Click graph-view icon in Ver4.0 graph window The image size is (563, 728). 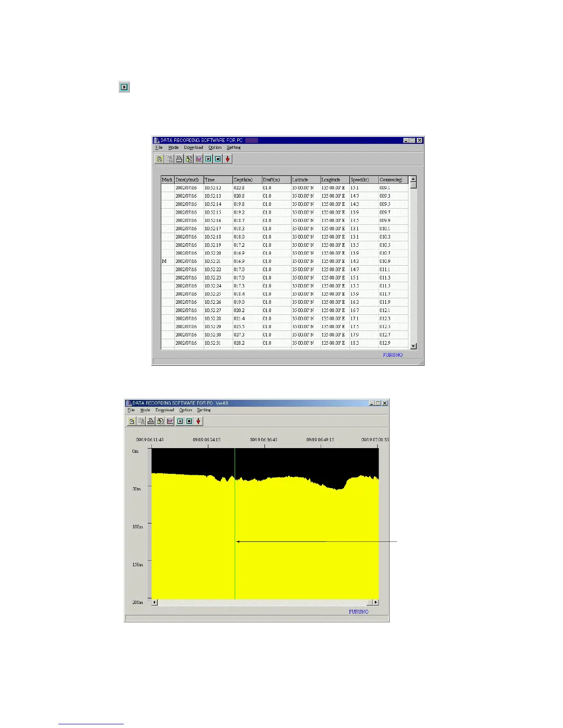coord(170,421)
